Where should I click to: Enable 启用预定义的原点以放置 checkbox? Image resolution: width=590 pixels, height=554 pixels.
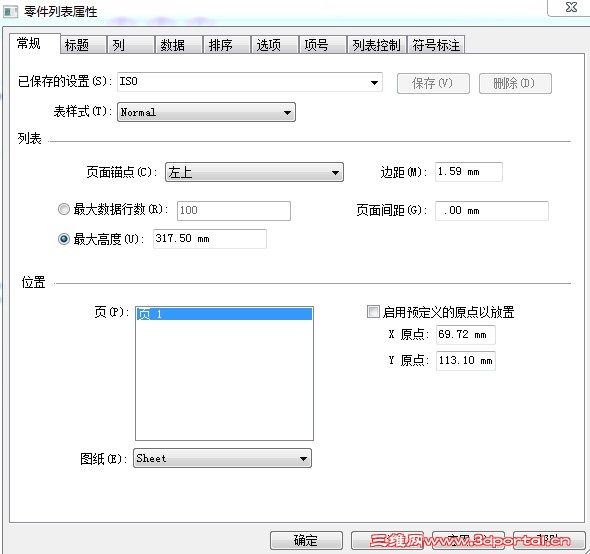373,312
